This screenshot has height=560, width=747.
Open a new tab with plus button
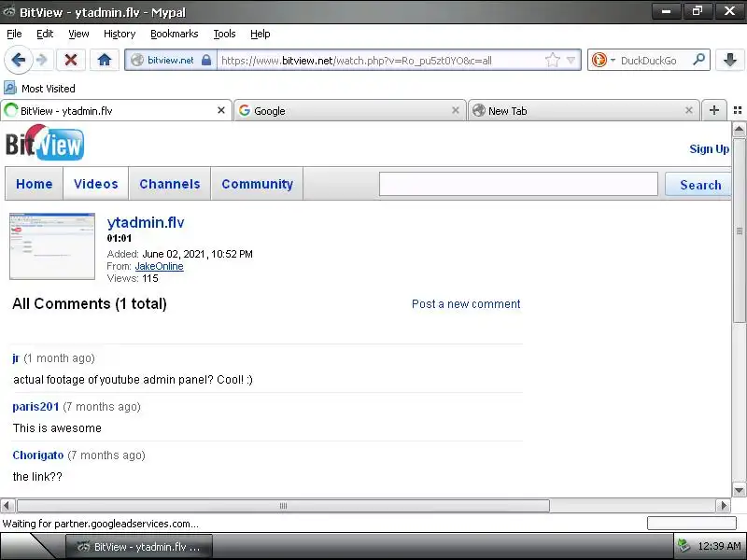713,110
